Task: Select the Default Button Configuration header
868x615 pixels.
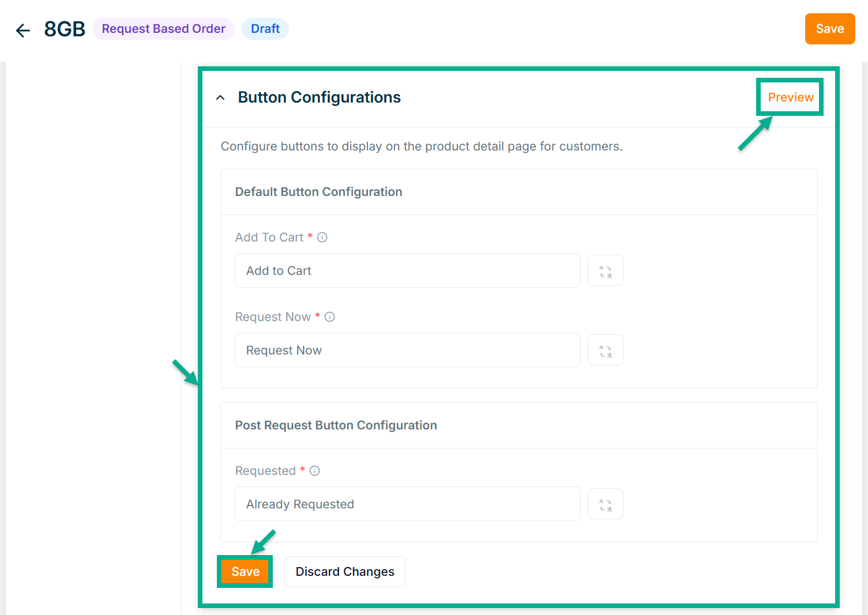Action: pyautogui.click(x=318, y=192)
